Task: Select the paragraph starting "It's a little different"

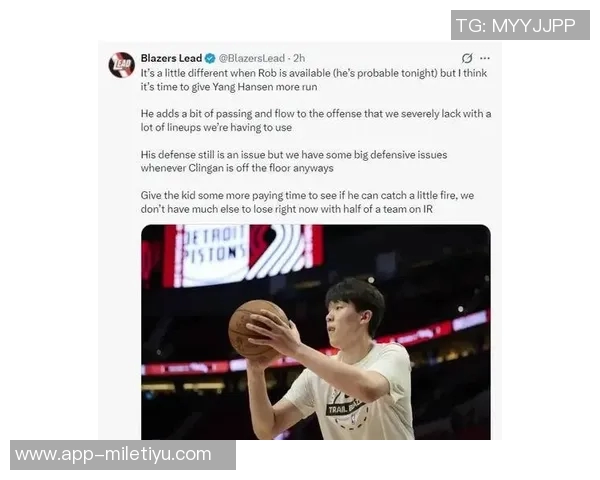Action: 314,80
